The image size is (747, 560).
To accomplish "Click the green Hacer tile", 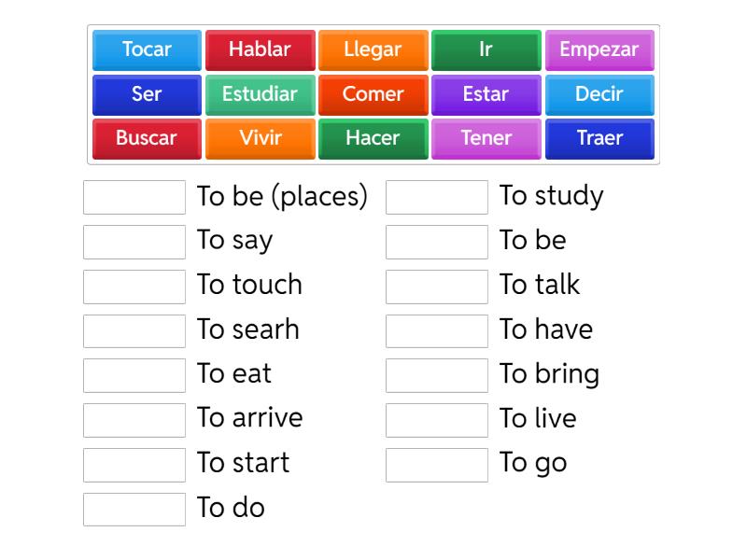I will pyautogui.click(x=373, y=138).
